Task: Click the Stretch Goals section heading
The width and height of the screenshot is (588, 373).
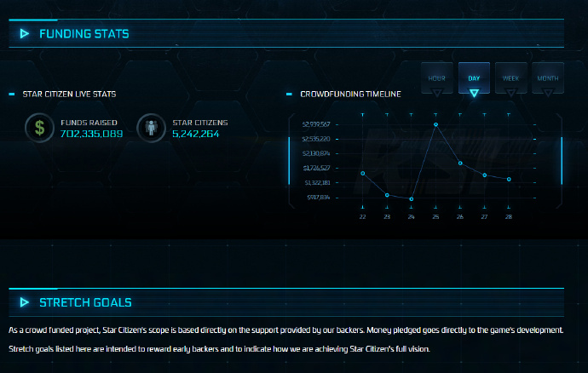Action: click(x=85, y=302)
